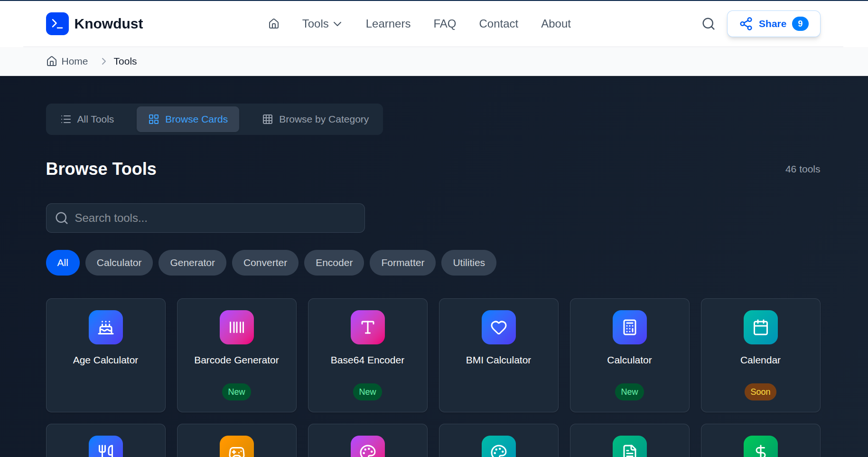868x457 pixels.
Task: Open the Calendar tool icon
Action: pyautogui.click(x=761, y=327)
